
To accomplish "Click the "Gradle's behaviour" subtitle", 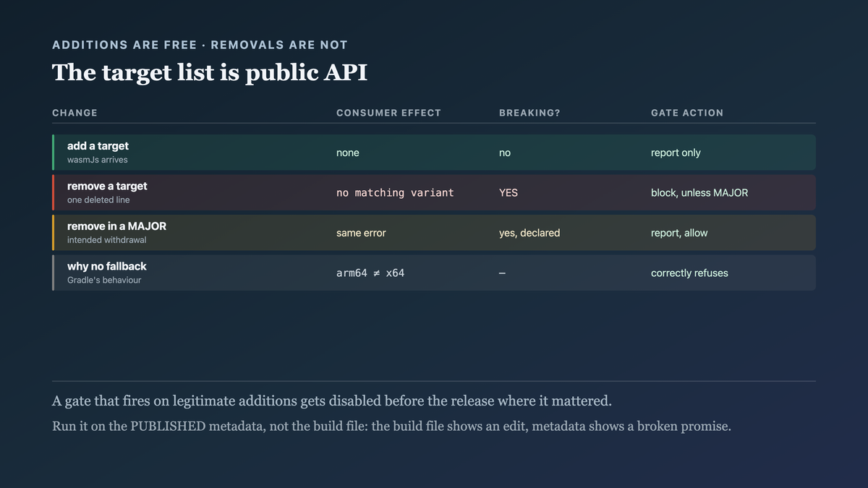I will [x=104, y=280].
